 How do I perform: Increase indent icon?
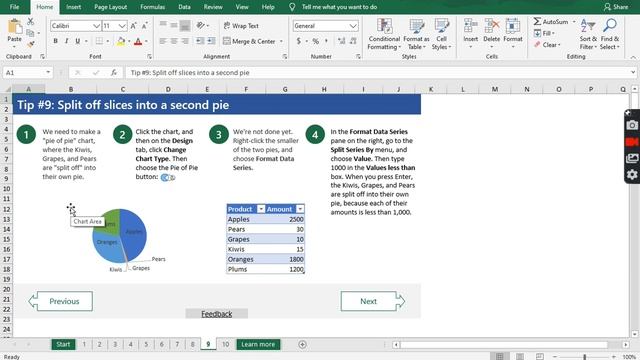click(211, 41)
